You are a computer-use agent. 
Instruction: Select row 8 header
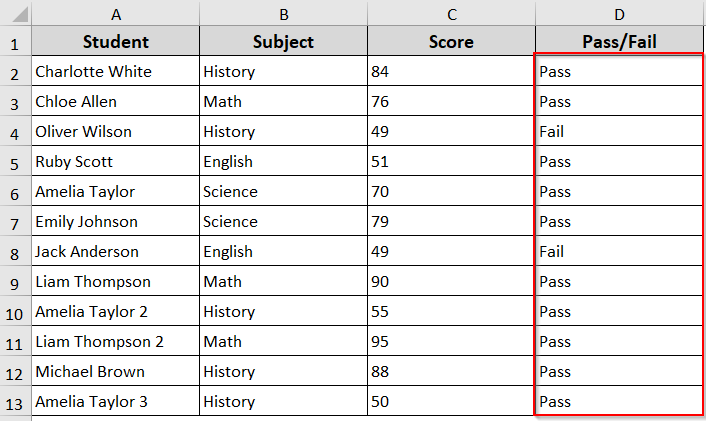click(16, 252)
